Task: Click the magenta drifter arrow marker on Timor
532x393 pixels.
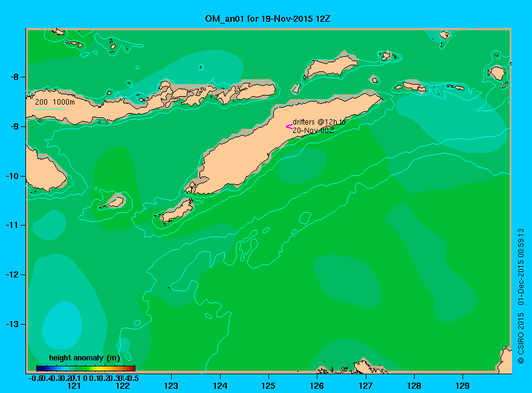Action: pos(289,127)
